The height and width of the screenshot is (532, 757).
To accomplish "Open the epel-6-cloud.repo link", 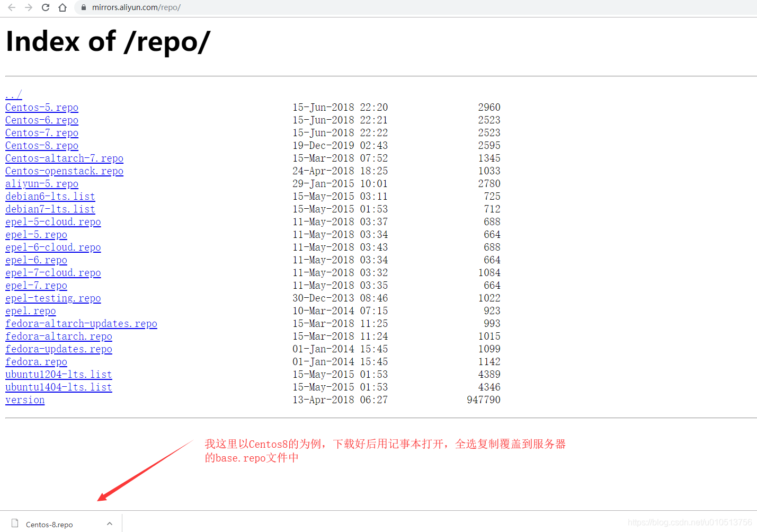I will (53, 247).
